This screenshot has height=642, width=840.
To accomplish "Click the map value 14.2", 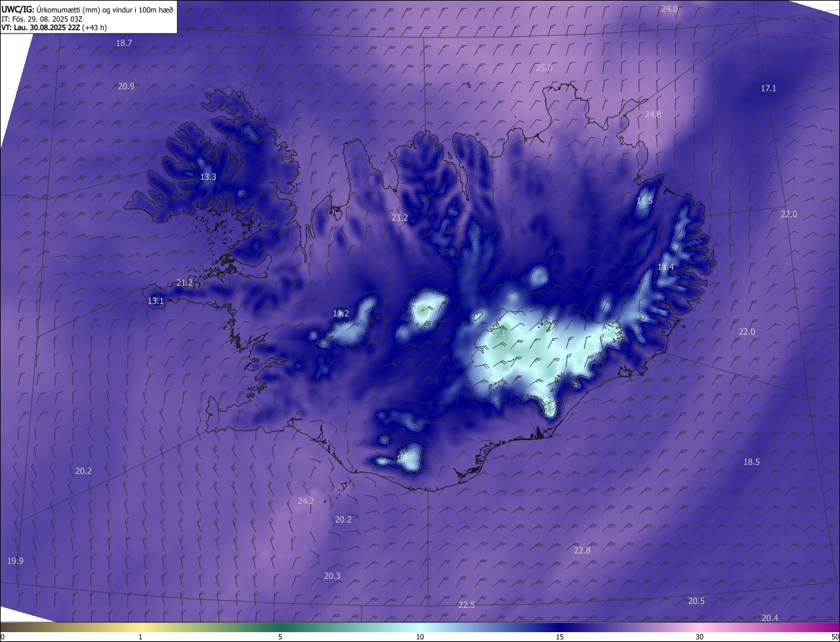I will pyautogui.click(x=341, y=313).
